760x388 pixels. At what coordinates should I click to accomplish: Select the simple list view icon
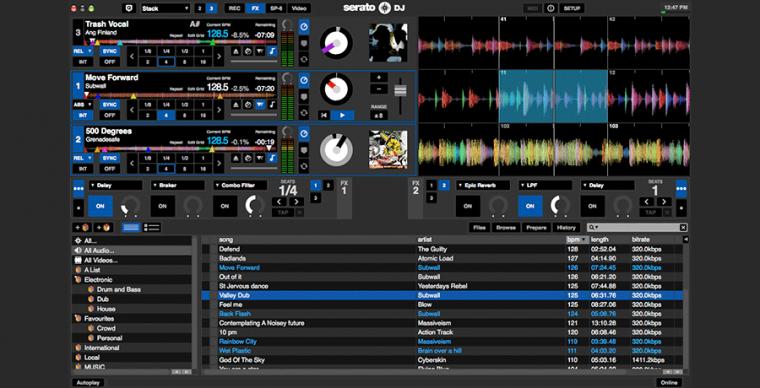(131, 228)
